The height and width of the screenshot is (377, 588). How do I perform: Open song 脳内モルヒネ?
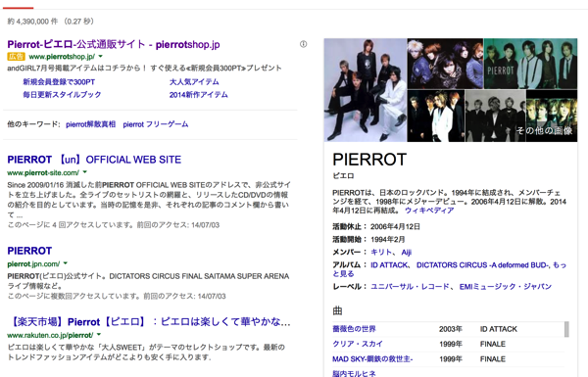pos(354,373)
